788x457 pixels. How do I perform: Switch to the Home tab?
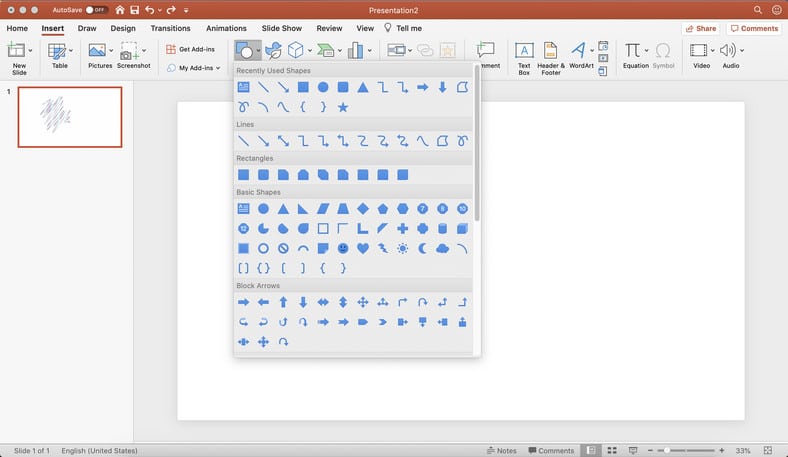pyautogui.click(x=17, y=28)
